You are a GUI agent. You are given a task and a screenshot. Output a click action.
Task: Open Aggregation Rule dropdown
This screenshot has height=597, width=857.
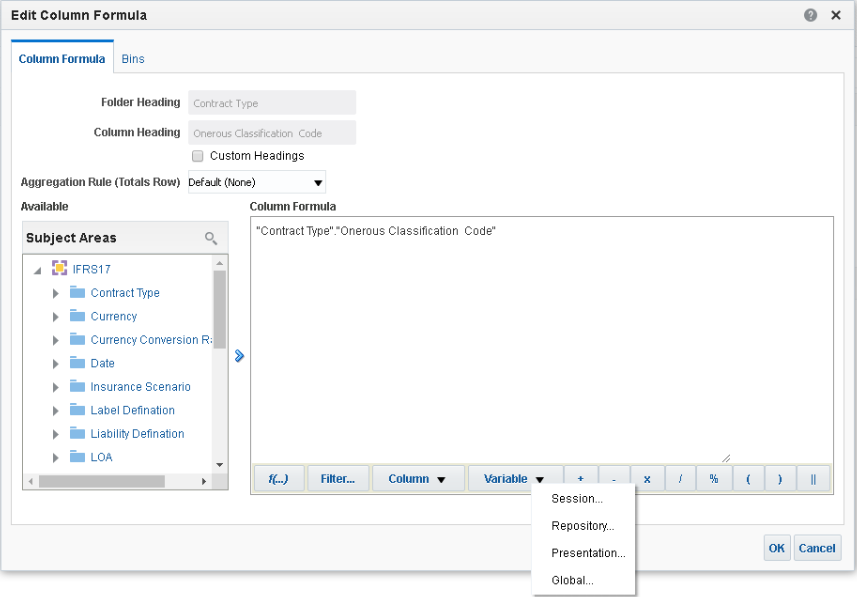[x=256, y=182]
